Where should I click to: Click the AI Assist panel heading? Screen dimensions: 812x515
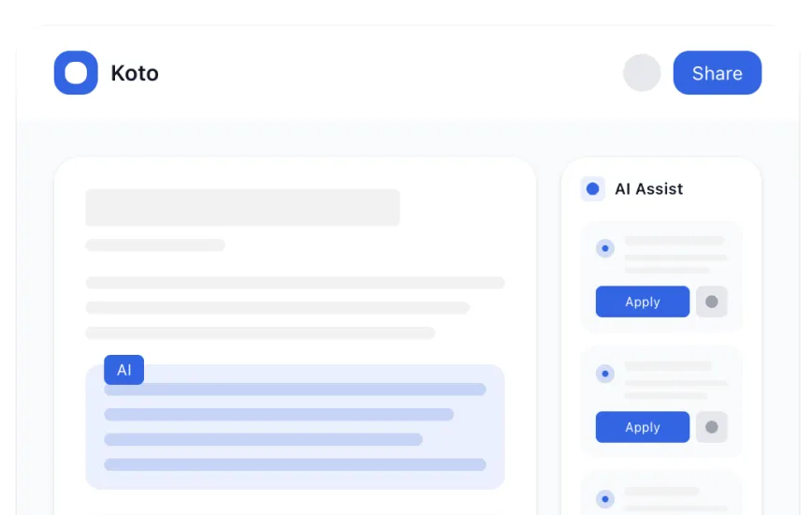click(648, 189)
